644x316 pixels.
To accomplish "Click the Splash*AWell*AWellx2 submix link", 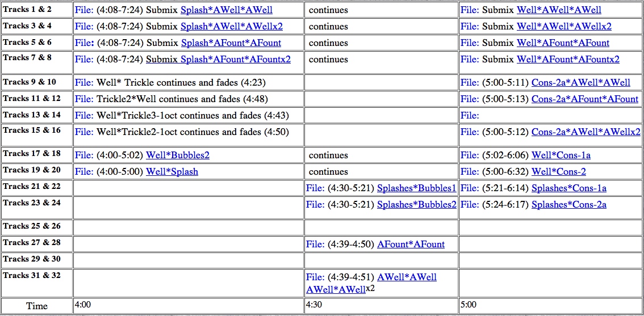I will pos(231,26).
